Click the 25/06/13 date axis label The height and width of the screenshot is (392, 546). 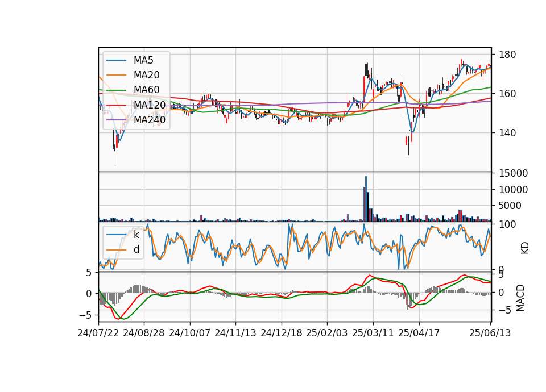[490, 333]
